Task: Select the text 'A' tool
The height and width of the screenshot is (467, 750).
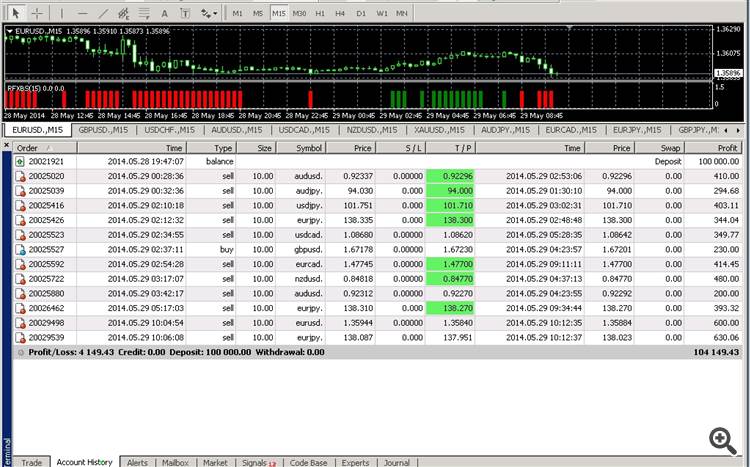Action: coord(164,13)
